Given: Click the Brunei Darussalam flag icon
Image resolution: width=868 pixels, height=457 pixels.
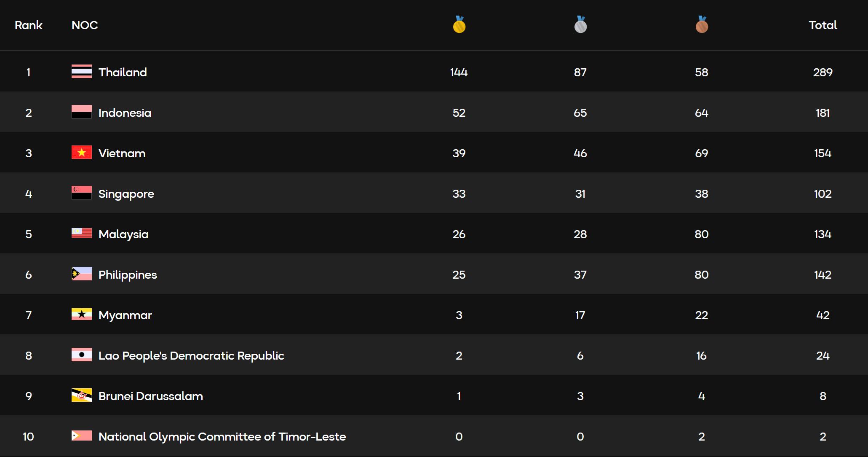Looking at the screenshot, I should [82, 395].
